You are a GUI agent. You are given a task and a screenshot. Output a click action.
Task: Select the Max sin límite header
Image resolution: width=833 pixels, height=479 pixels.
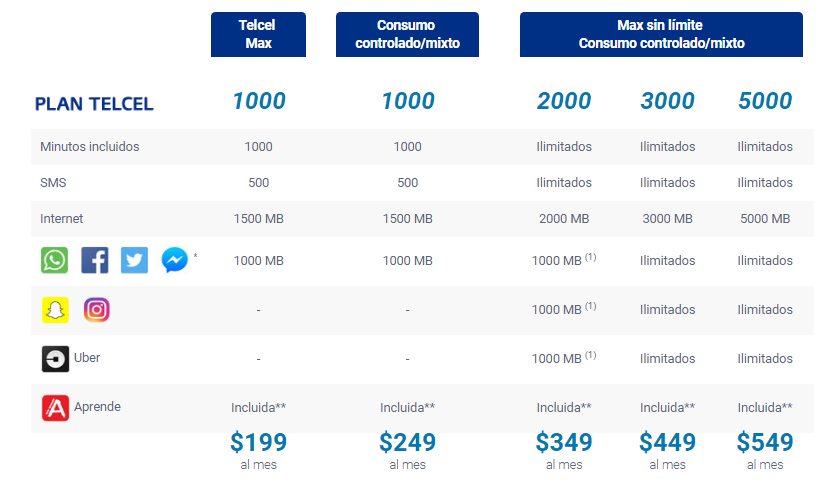pos(661,35)
